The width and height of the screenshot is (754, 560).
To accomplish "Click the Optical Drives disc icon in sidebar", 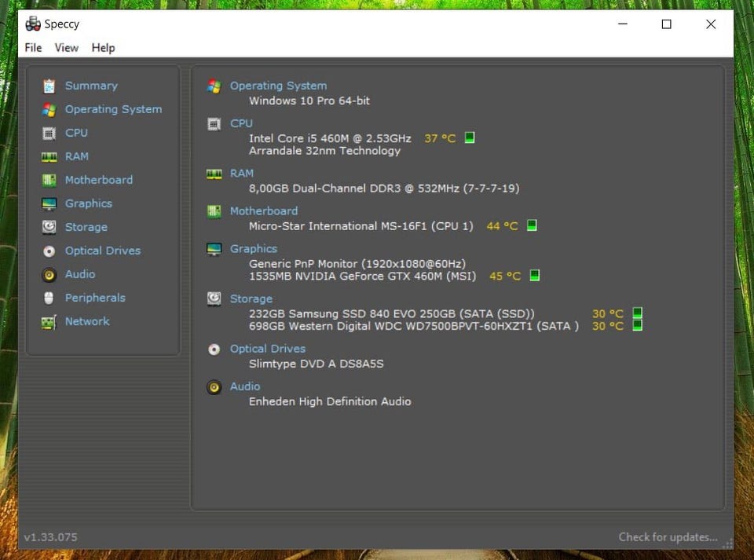I will tap(49, 251).
